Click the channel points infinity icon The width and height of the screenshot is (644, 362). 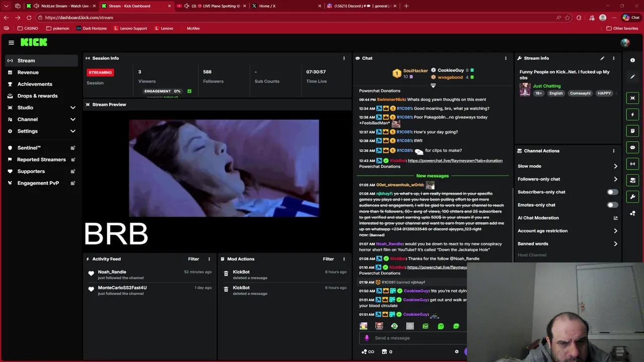pos(368,351)
